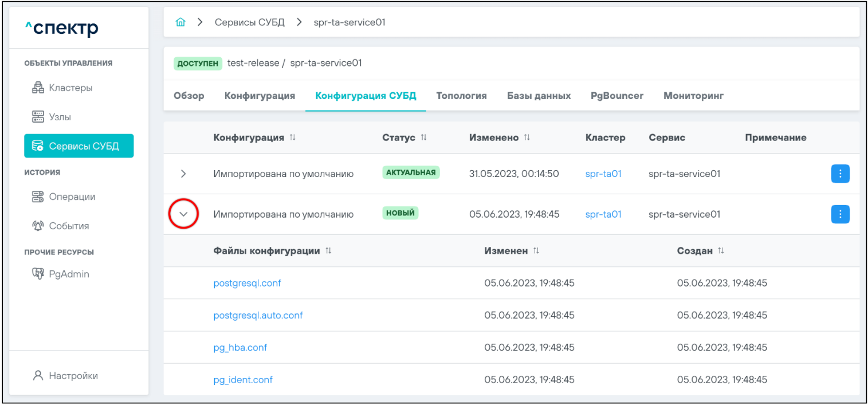The image size is (868, 405).
Task: Sort by Статус column sort icon
Action: [424, 137]
